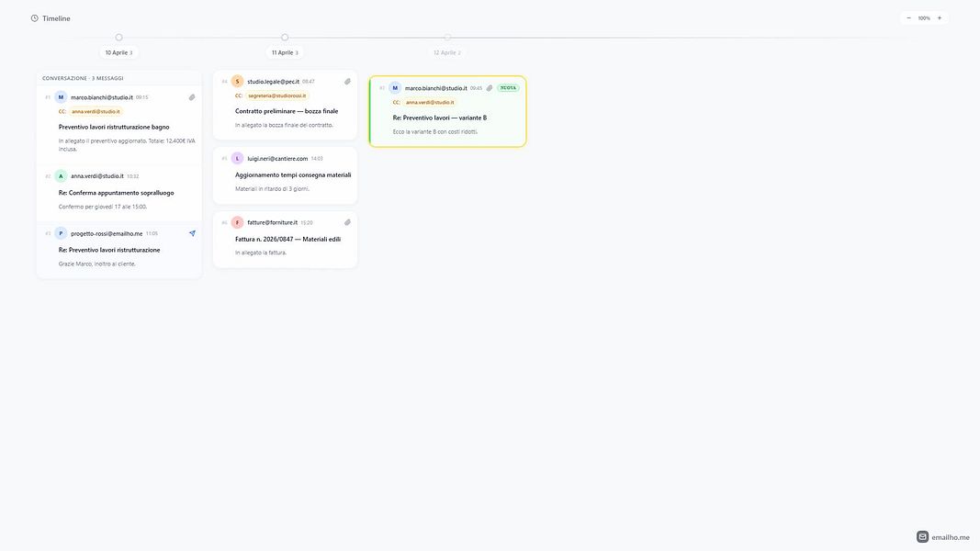Click the Conversazione - 3 messaggi header

pyautogui.click(x=84, y=78)
